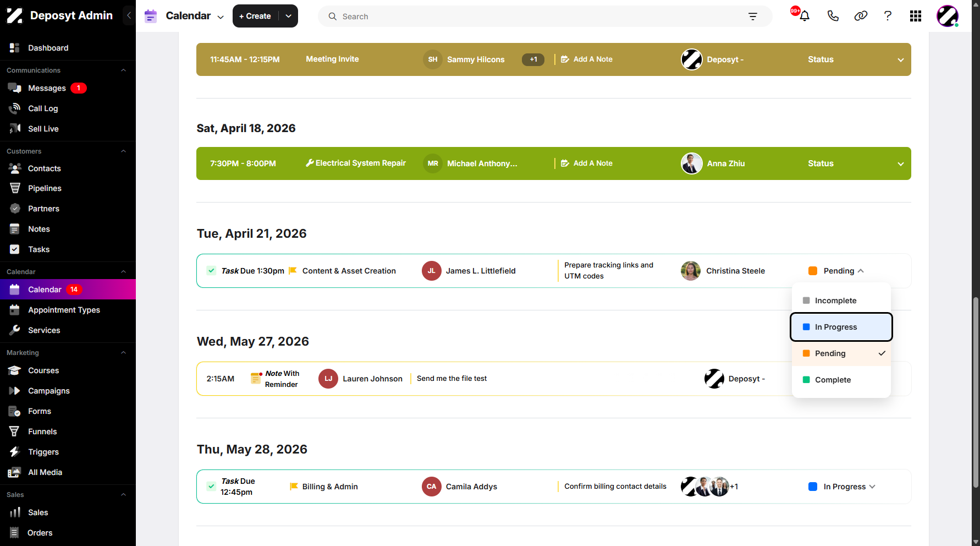Open the apps grid menu

(916, 16)
